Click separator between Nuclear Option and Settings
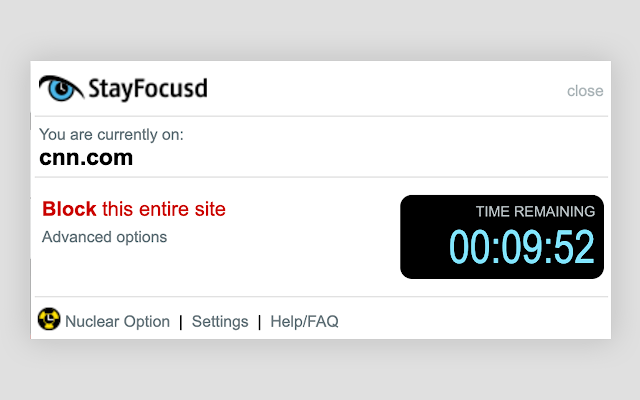This screenshot has height=400, width=640. point(181,322)
